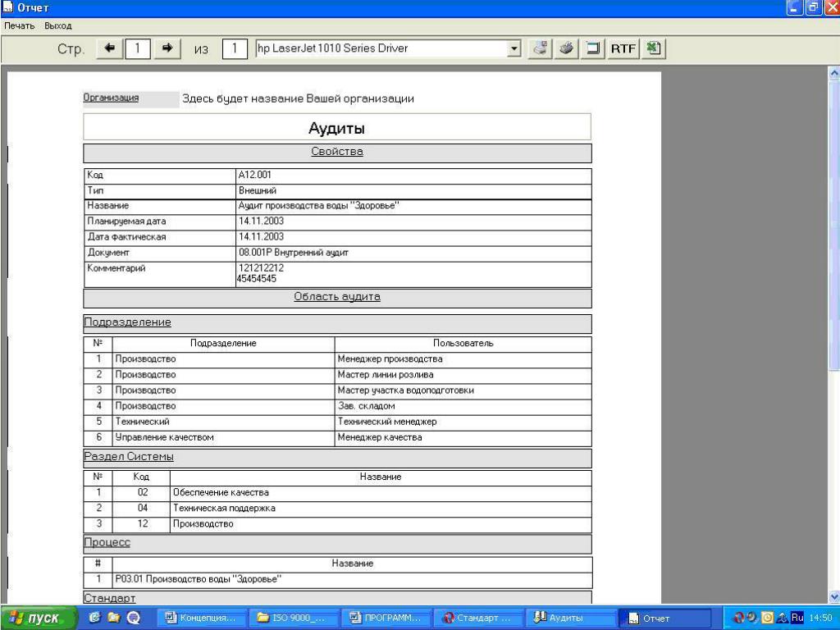840x630 pixels.
Task: Restore down the Отчет window
Action: pos(813,7)
